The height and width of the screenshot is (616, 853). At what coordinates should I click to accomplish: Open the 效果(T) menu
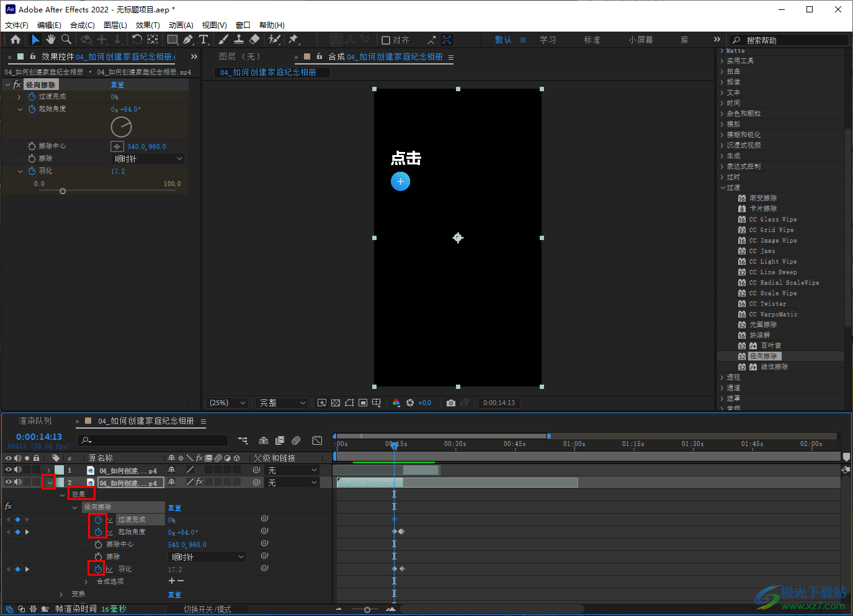tap(148, 25)
